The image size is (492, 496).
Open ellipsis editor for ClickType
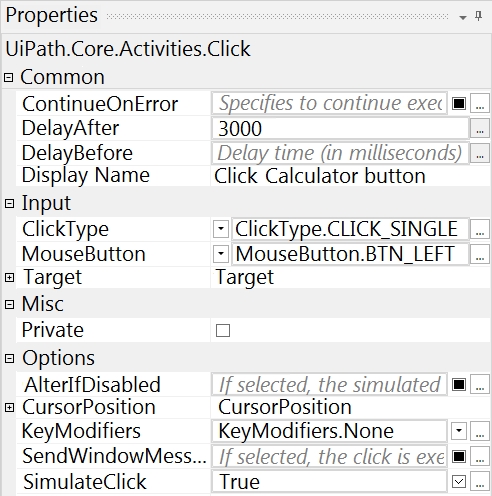click(480, 229)
